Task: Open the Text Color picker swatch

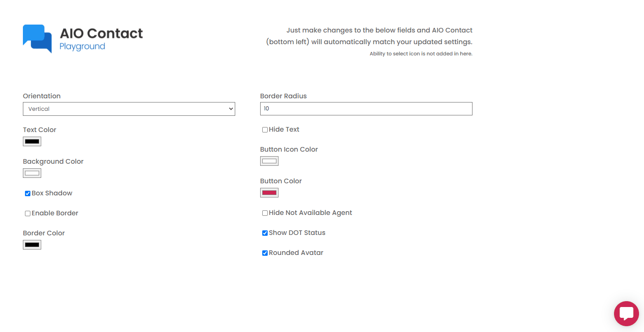Action: (32, 142)
